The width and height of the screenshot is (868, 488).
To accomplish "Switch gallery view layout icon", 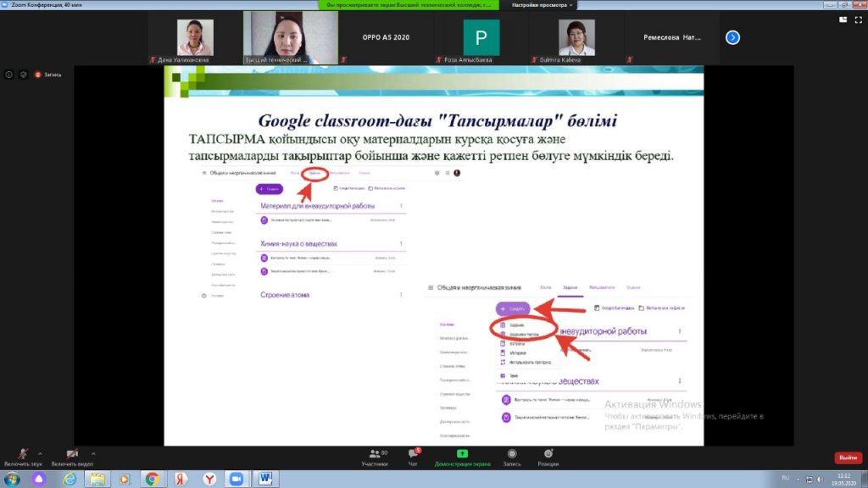I will coord(843,19).
